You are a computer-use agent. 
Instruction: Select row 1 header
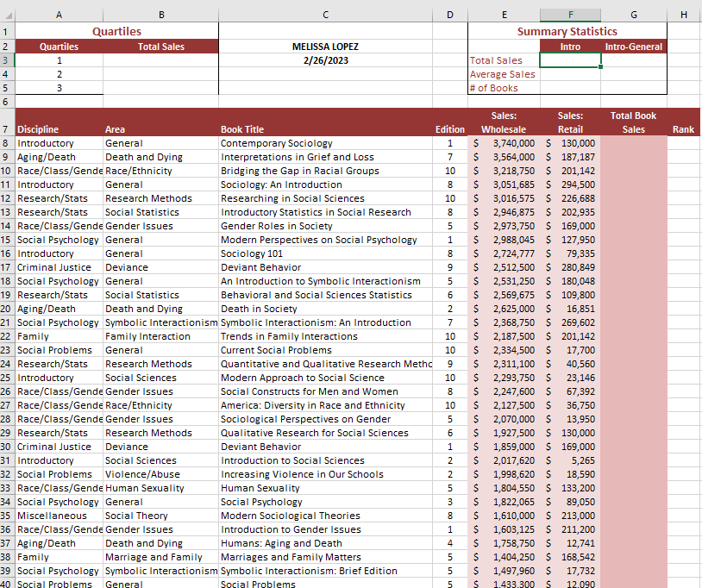tap(7, 32)
